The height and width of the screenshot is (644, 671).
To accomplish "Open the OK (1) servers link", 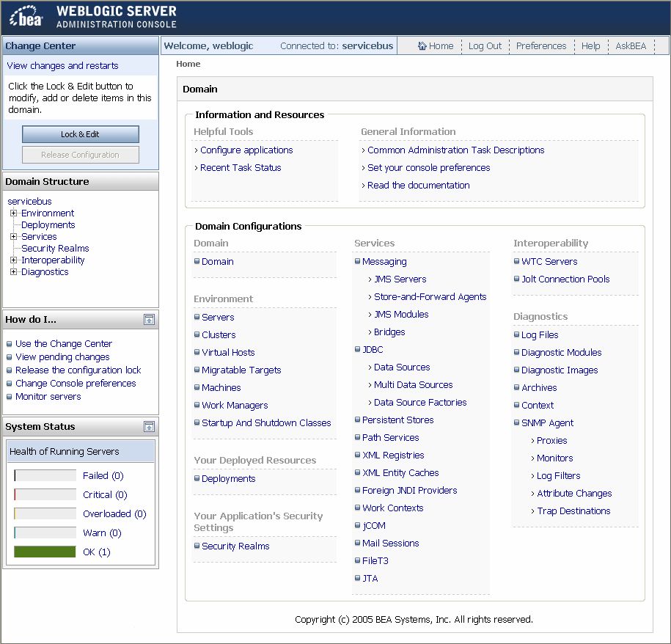I will tap(97, 552).
